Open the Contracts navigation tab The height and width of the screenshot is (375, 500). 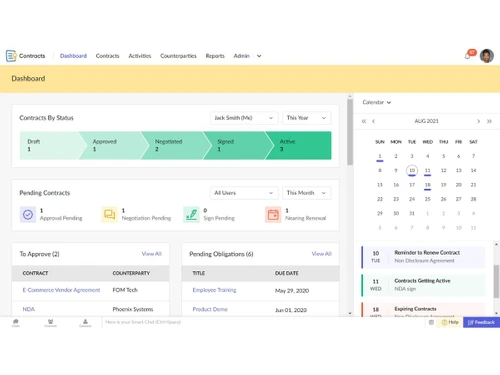pos(107,56)
